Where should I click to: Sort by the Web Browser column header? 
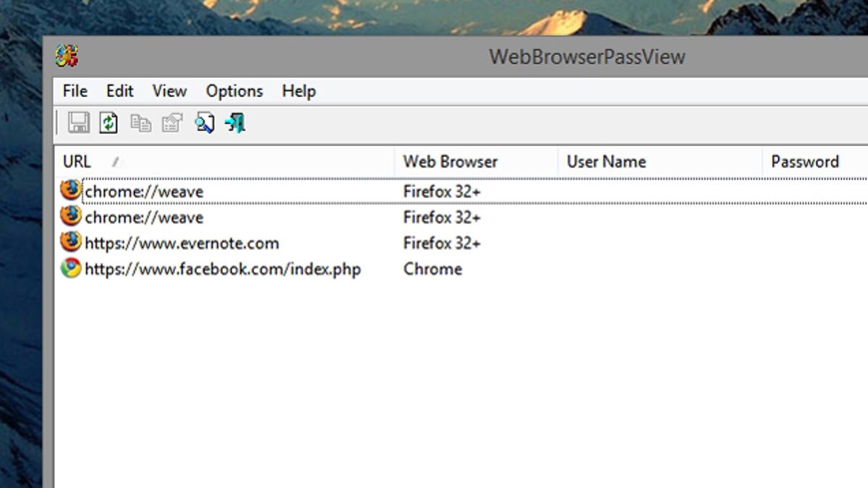[477, 162]
